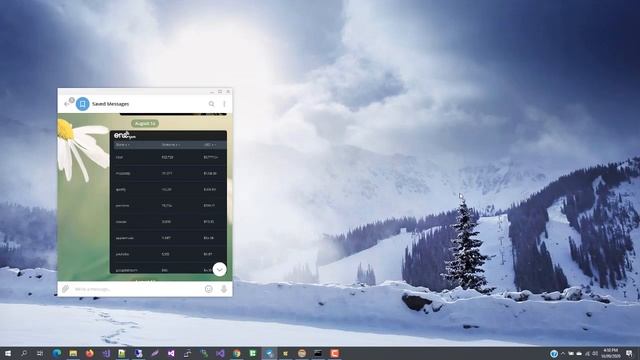This screenshot has height=360, width=640.
Task: Open the emoji picker smiley icon
Action: point(209,289)
